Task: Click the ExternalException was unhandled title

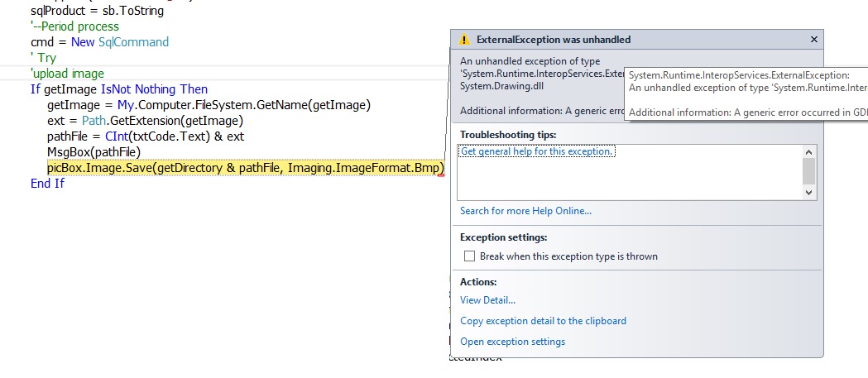Action: (553, 40)
